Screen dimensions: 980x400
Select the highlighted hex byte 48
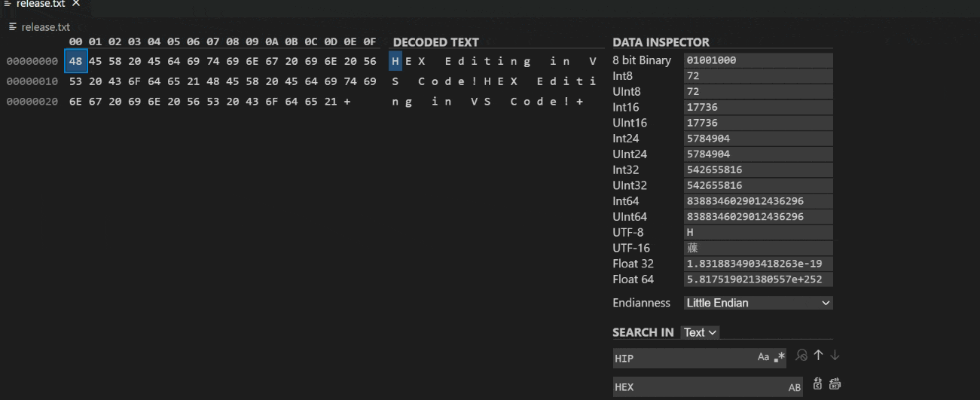[75, 61]
